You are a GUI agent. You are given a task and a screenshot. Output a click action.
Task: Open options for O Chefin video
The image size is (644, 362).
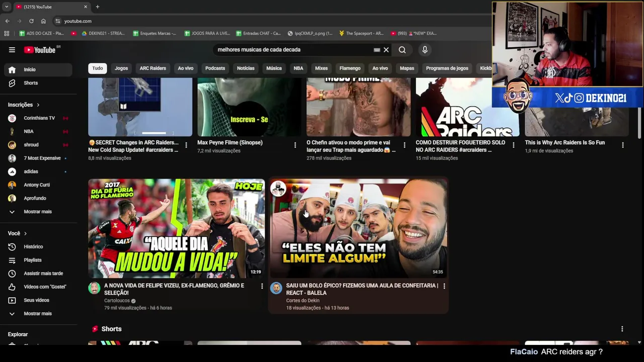405,145
